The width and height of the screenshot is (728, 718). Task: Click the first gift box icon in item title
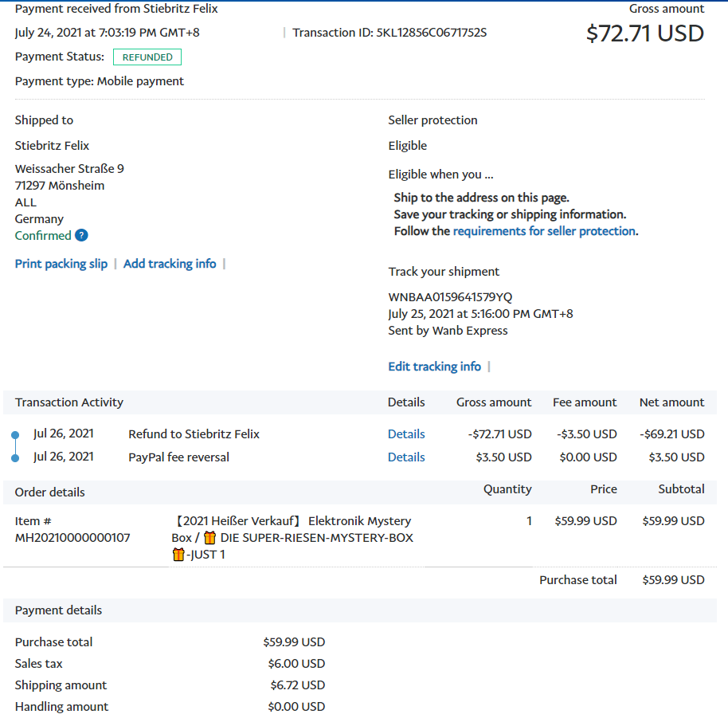click(x=210, y=538)
